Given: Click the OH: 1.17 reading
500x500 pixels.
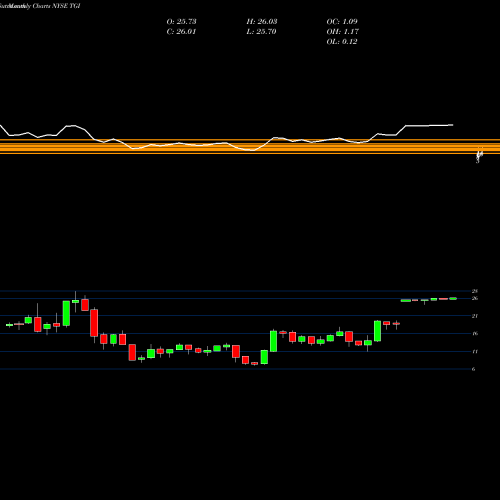Looking at the screenshot, I should pyautogui.click(x=342, y=32).
